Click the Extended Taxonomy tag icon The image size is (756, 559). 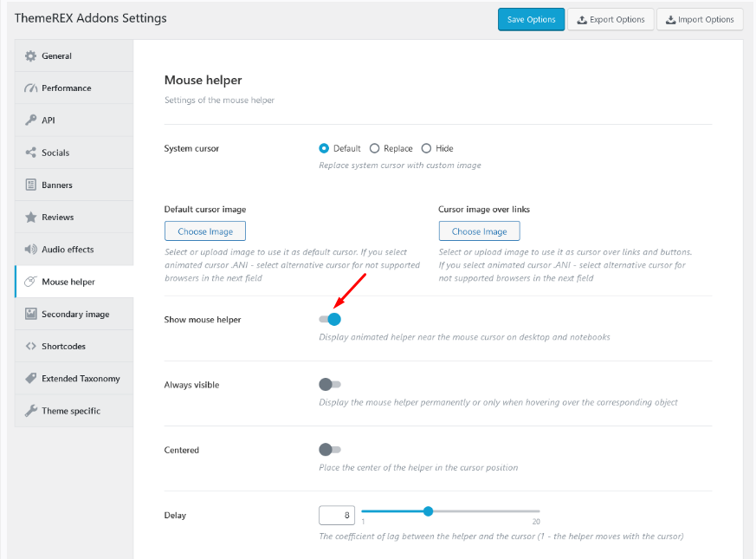pyautogui.click(x=31, y=378)
